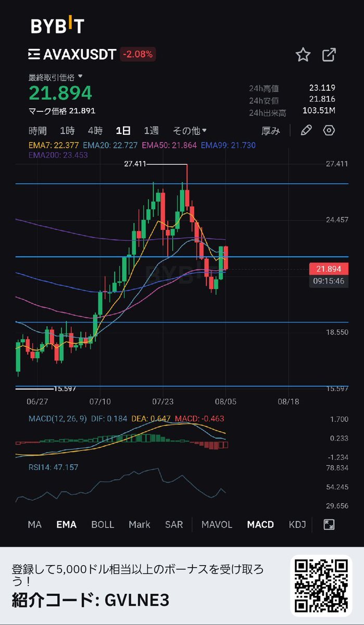Click the 09:15:46 countdown label

(329, 281)
